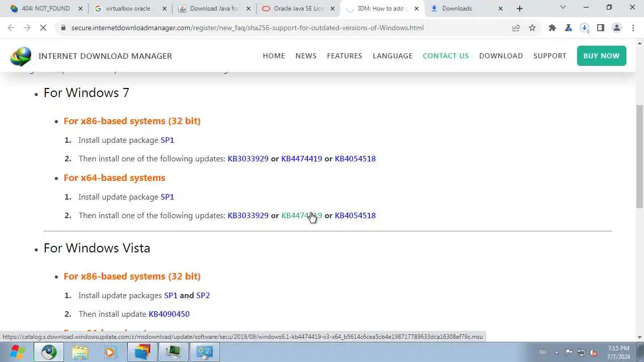Open the KB4090450 update link
This screenshot has width=644, height=362.
tap(169, 314)
